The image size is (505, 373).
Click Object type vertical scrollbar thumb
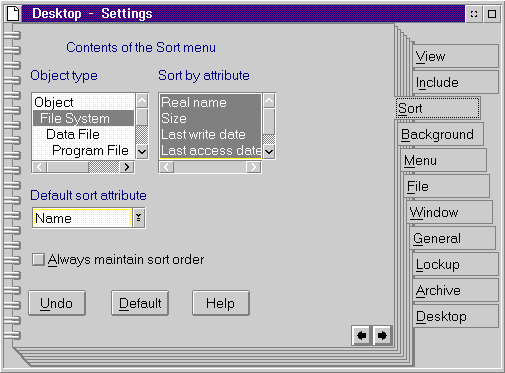pyautogui.click(x=142, y=117)
